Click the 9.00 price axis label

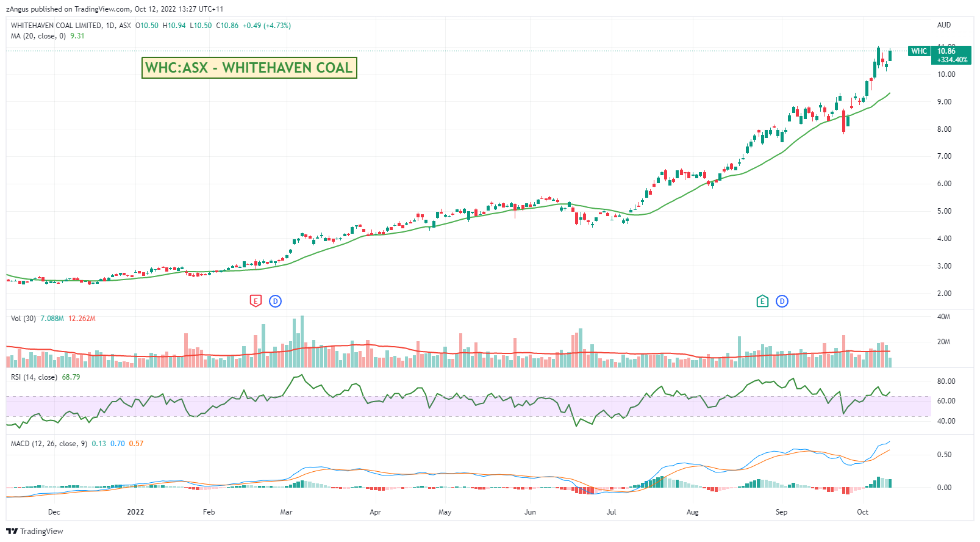click(x=945, y=102)
